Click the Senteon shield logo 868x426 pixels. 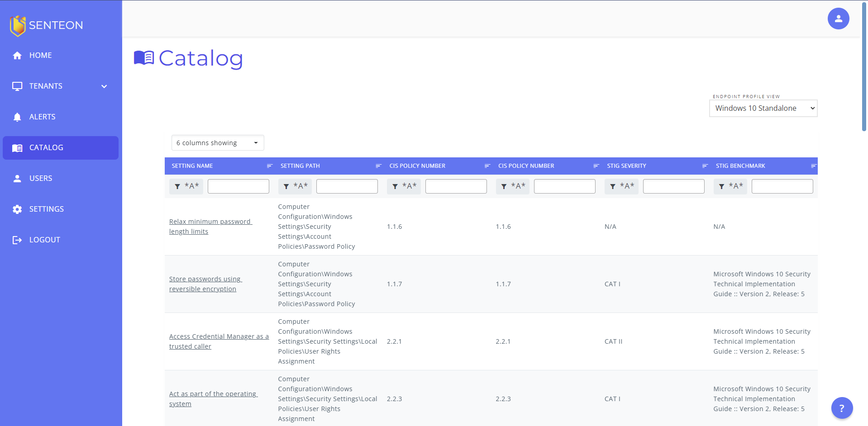pyautogui.click(x=18, y=25)
